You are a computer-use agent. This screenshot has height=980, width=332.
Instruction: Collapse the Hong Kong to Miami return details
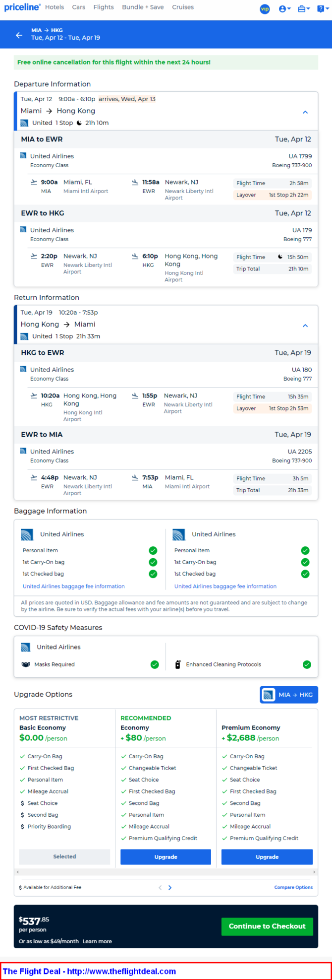click(x=305, y=326)
